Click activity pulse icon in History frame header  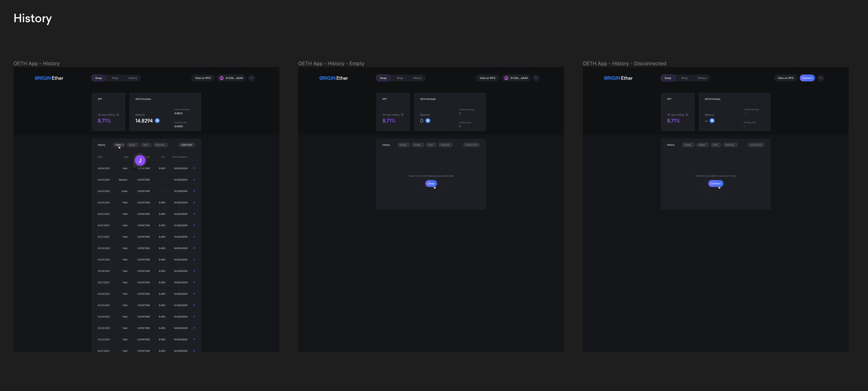[251, 78]
